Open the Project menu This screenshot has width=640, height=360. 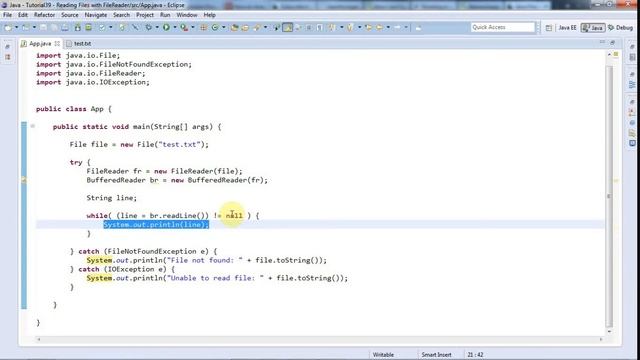[145, 15]
